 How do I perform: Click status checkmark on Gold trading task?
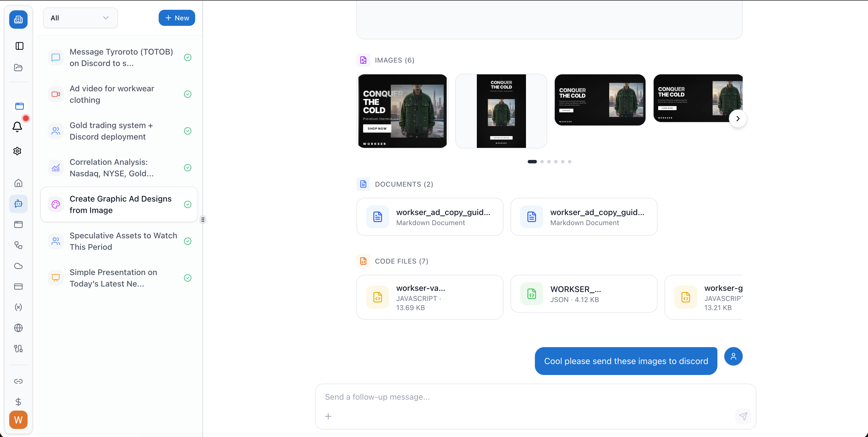[188, 131]
